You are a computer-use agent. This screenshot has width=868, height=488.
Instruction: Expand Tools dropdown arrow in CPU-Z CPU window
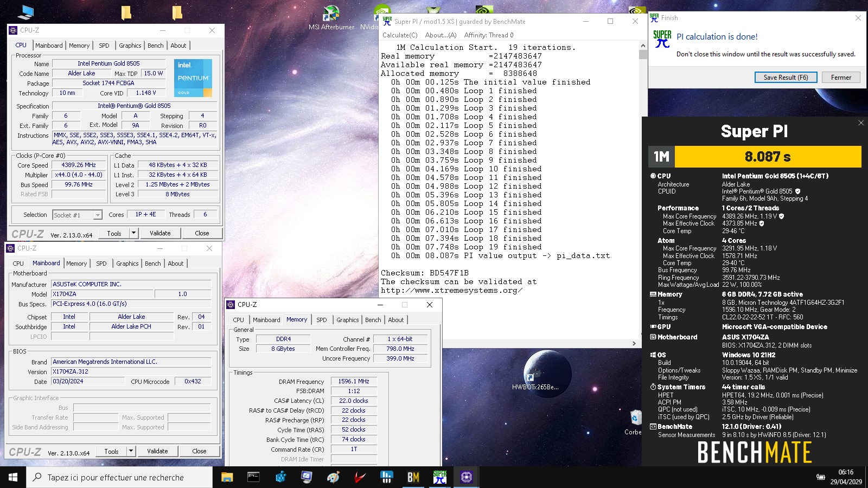[x=133, y=233]
